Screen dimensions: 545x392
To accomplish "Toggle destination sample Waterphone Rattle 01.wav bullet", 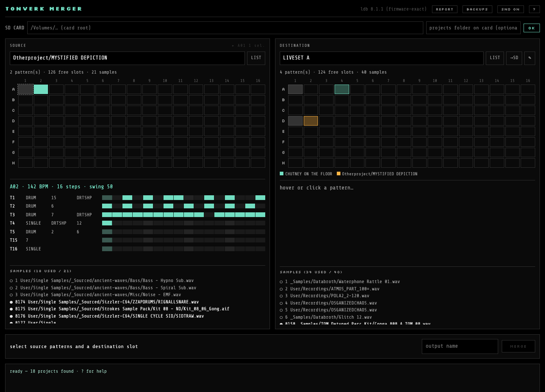I will coord(281,282).
